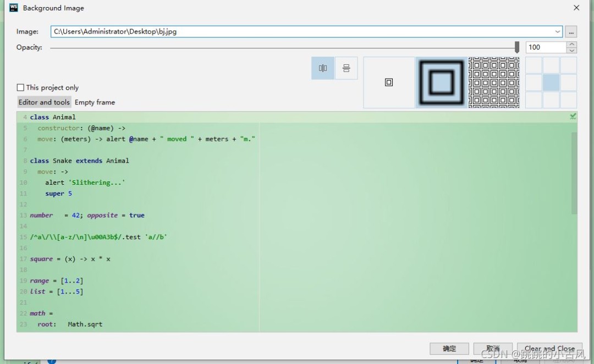Choose the tiled image fill preview
Image resolution: width=594 pixels, height=364 pixels.
click(x=493, y=82)
